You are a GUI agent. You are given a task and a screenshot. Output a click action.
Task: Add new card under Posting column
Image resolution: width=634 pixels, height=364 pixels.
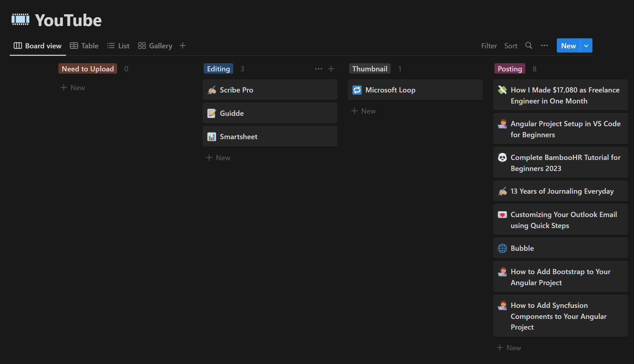[x=509, y=348]
